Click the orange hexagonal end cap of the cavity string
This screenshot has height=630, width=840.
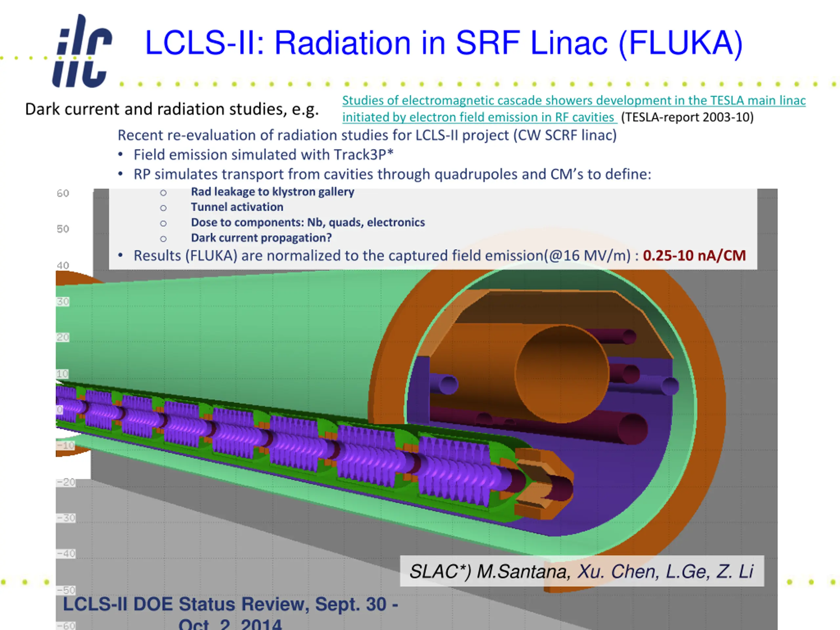point(544,483)
